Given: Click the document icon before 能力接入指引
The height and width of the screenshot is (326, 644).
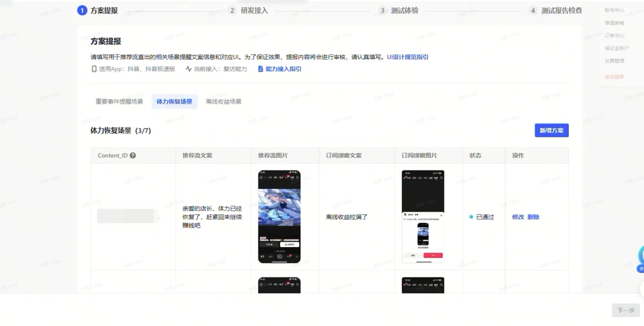Looking at the screenshot, I should pos(260,69).
